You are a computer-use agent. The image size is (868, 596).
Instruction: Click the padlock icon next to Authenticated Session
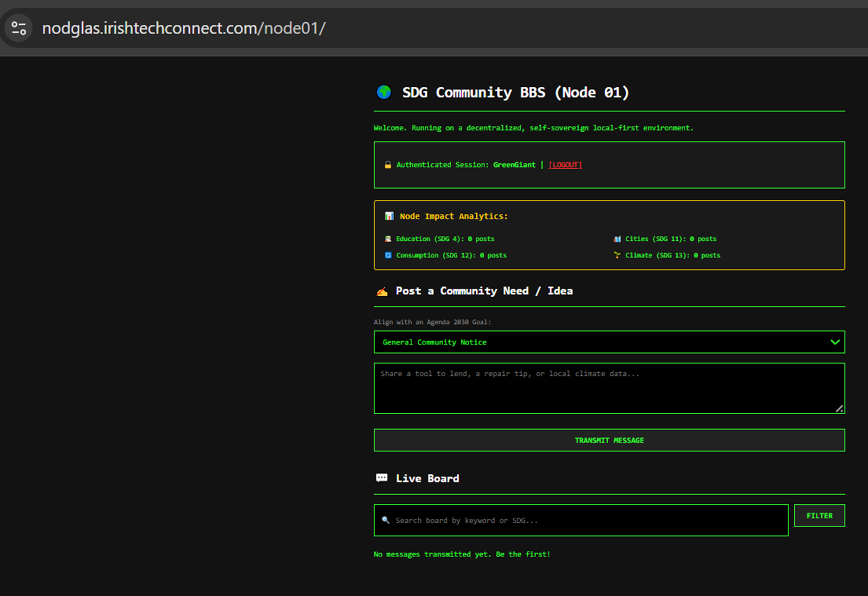point(388,165)
